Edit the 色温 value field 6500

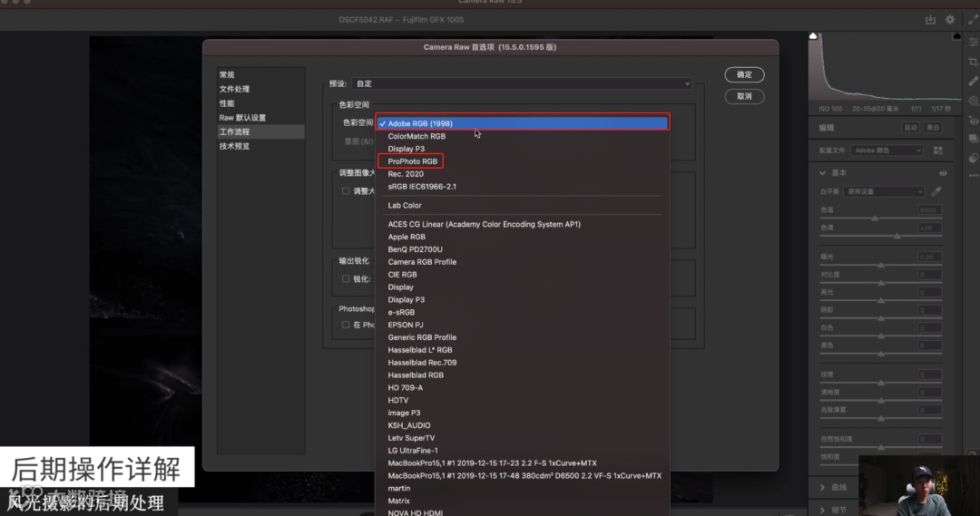click(929, 210)
